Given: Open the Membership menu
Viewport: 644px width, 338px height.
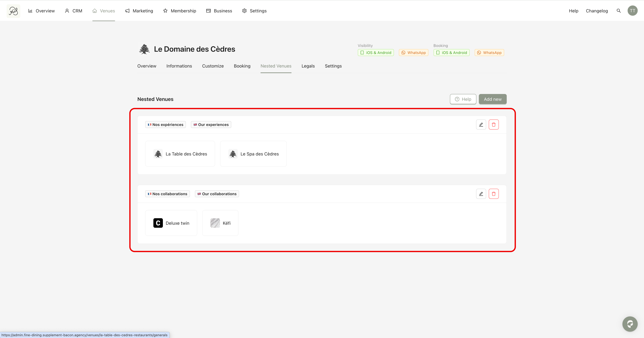Looking at the screenshot, I should click(180, 11).
